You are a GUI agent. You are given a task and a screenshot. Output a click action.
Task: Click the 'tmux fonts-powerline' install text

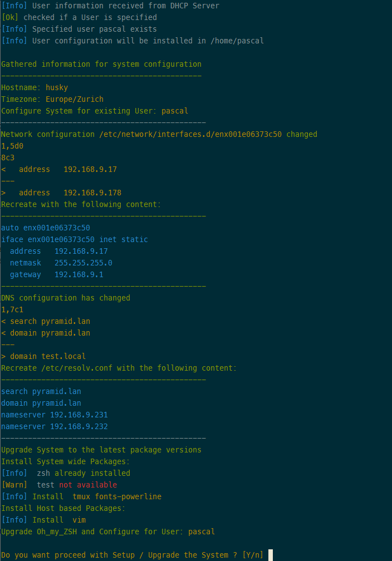click(x=117, y=496)
